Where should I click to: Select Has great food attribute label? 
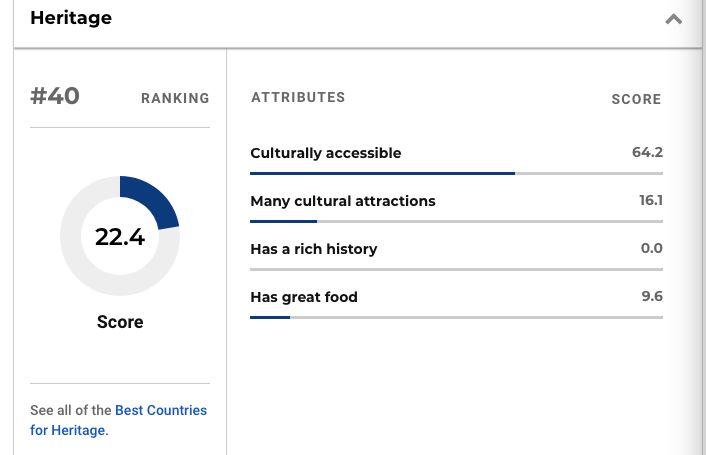304,297
